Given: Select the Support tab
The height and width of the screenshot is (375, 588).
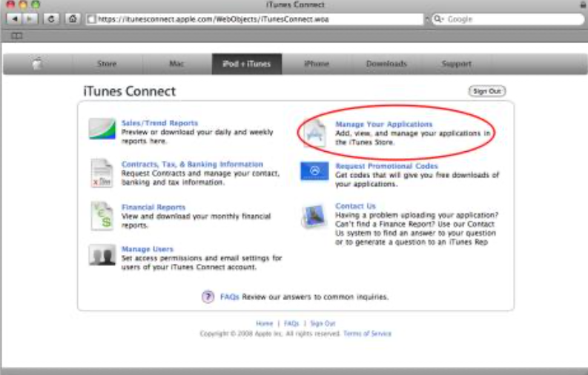Looking at the screenshot, I should pos(456,64).
